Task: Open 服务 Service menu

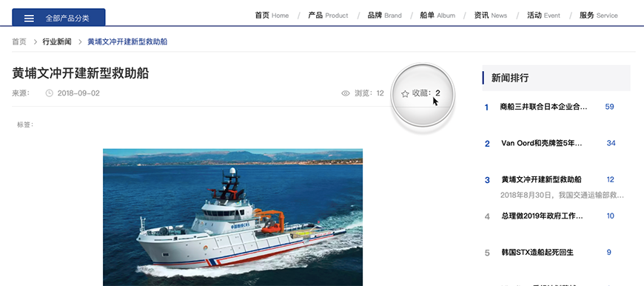Action: (x=598, y=16)
